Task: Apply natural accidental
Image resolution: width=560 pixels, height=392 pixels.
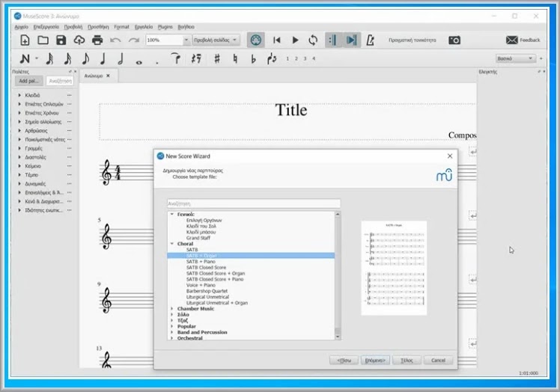Action: (235, 58)
